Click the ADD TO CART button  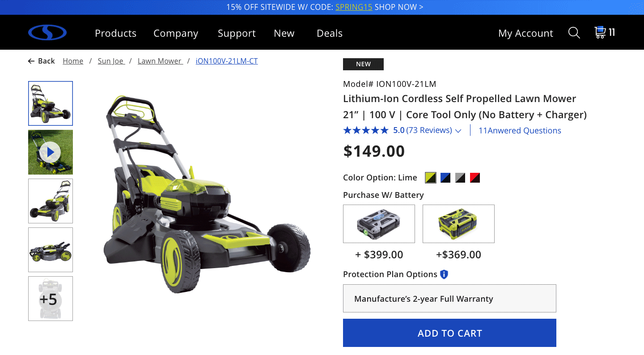coord(449,333)
